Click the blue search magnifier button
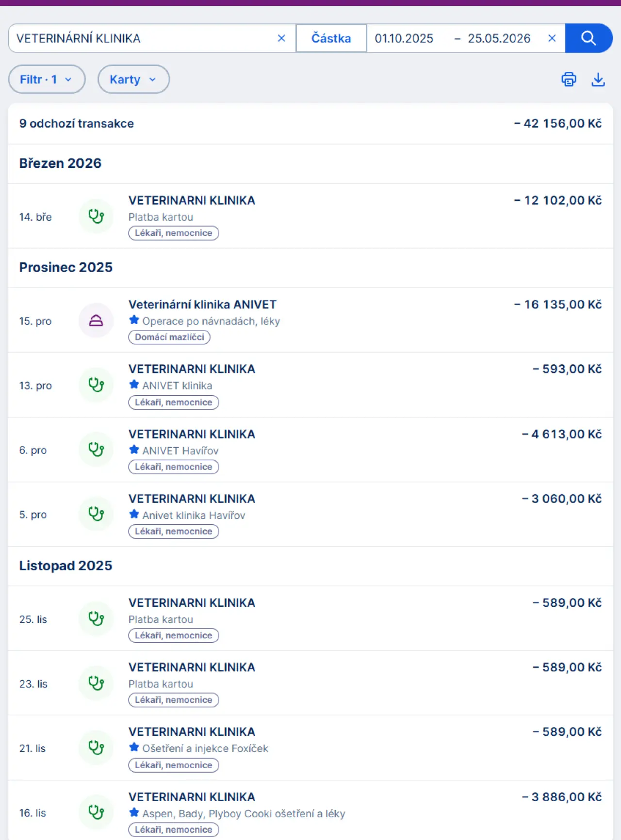Viewport: 621px width, 840px height. pyautogui.click(x=588, y=38)
